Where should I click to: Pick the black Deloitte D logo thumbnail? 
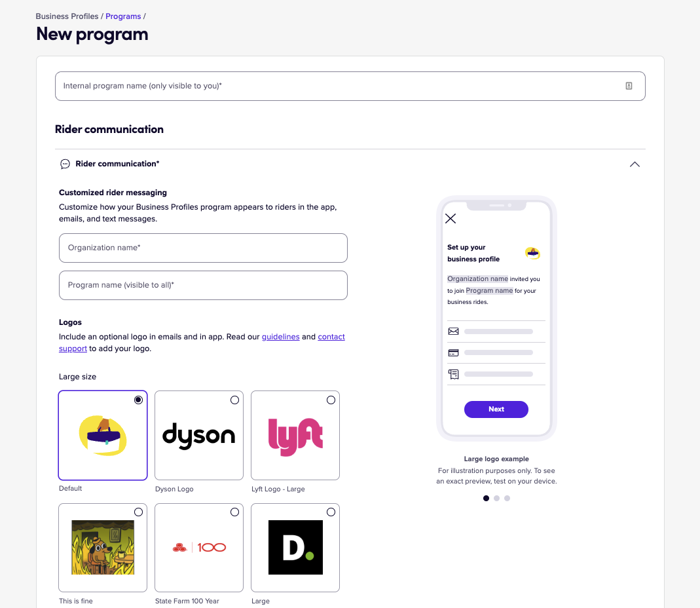[x=295, y=547]
